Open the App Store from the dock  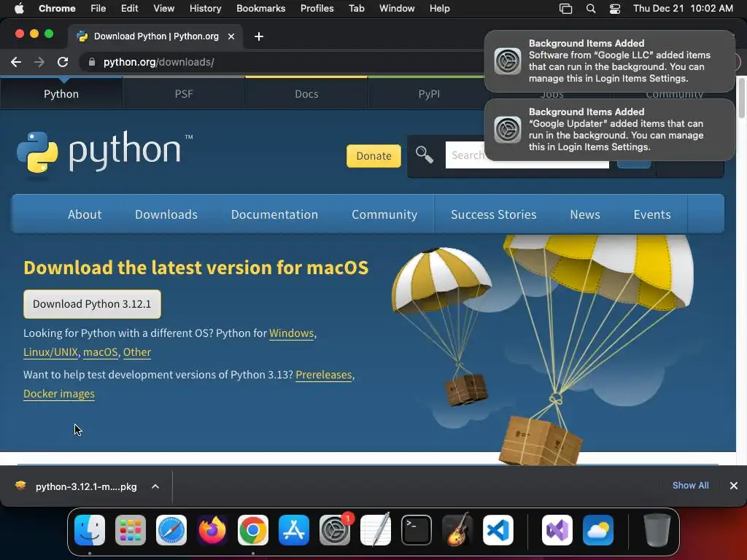(294, 530)
